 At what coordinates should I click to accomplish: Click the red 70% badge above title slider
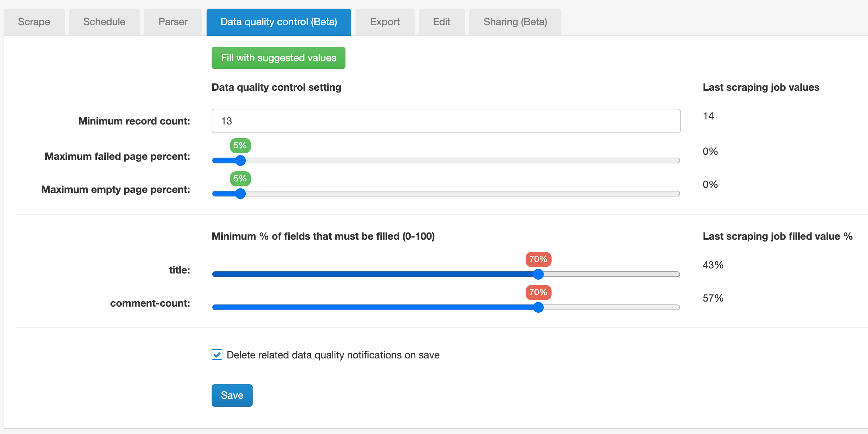tap(538, 259)
